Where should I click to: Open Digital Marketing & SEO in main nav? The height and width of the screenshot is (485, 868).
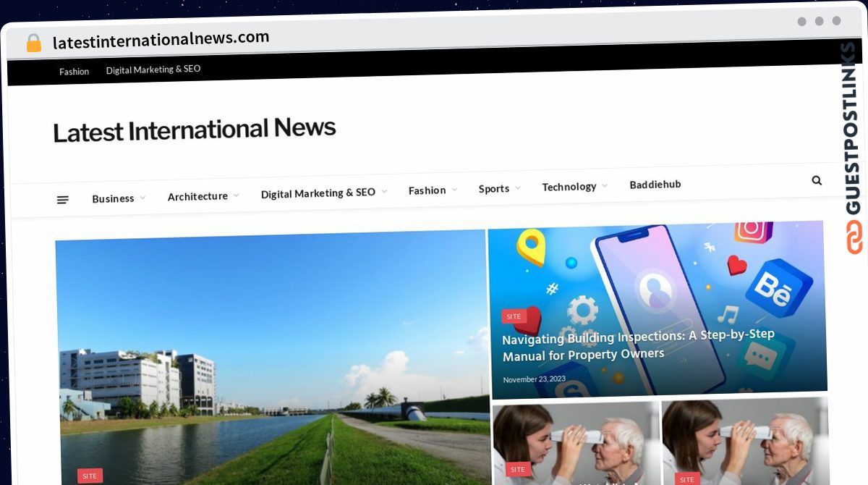pos(318,193)
